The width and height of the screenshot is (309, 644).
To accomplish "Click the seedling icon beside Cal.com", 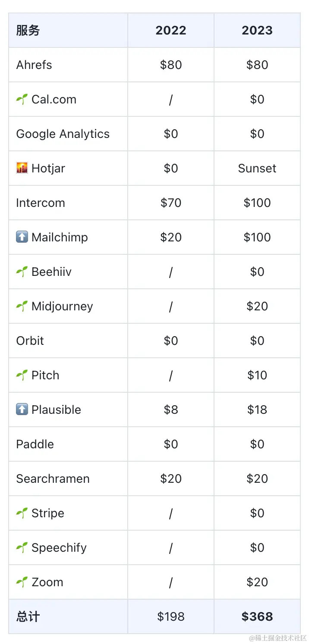I will pyautogui.click(x=22, y=100).
